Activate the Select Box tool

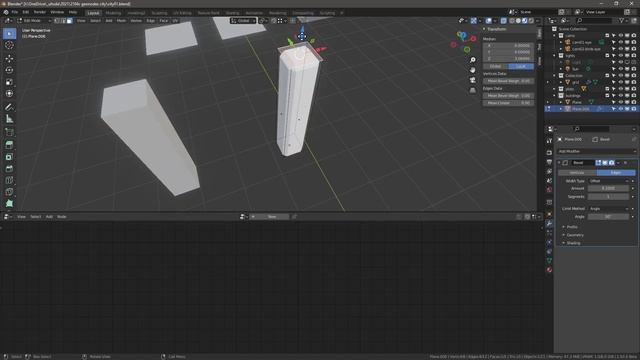(x=9, y=33)
